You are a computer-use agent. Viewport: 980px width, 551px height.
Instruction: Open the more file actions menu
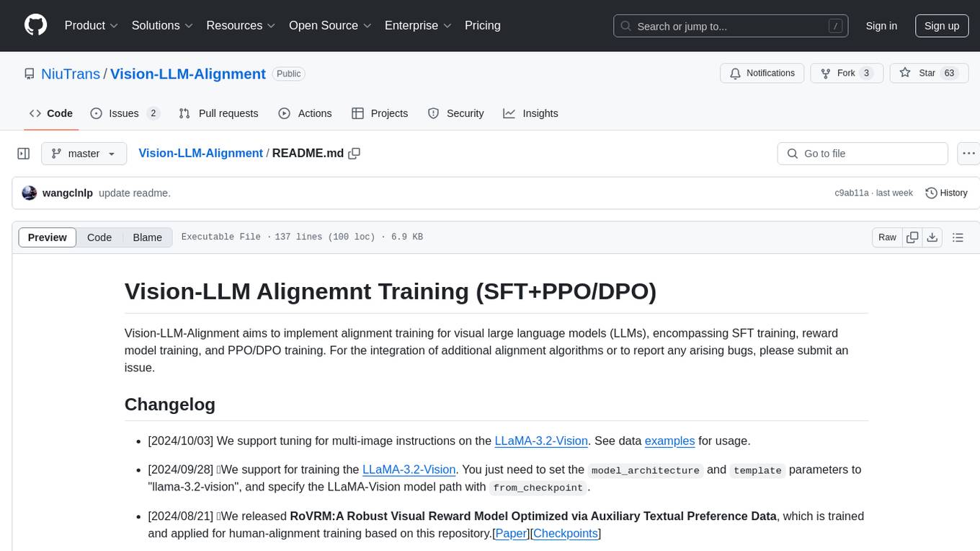pos(968,154)
